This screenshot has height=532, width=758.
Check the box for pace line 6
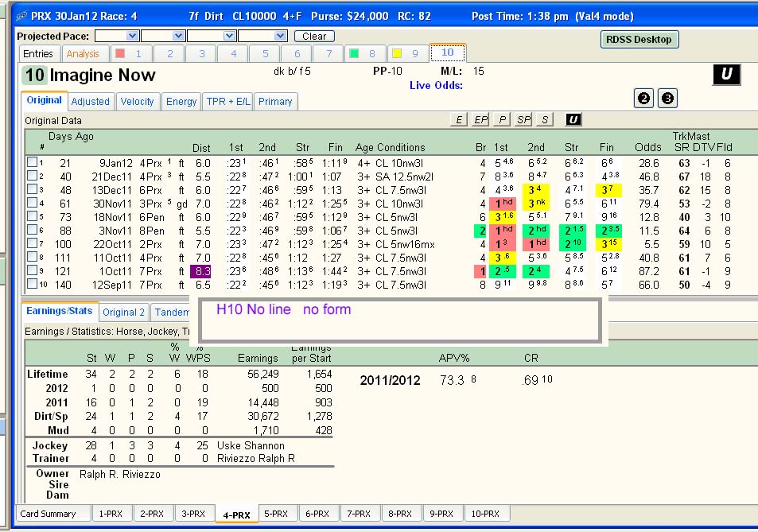(x=33, y=230)
